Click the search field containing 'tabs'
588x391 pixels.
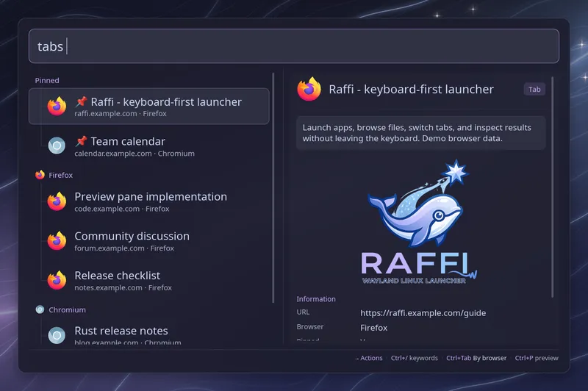tap(293, 46)
